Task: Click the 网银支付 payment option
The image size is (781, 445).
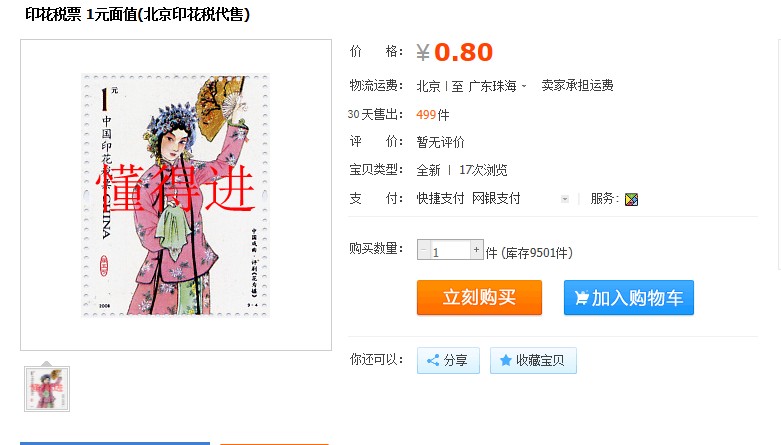Action: point(496,198)
